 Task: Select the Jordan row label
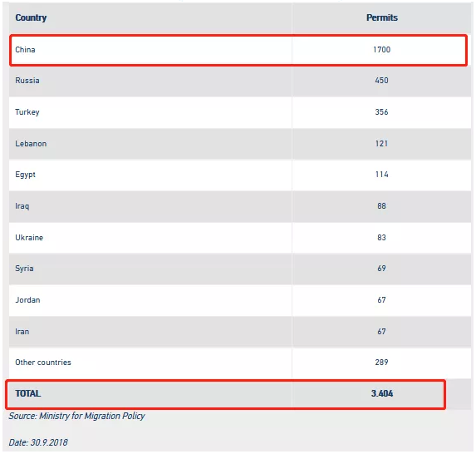[27, 300]
